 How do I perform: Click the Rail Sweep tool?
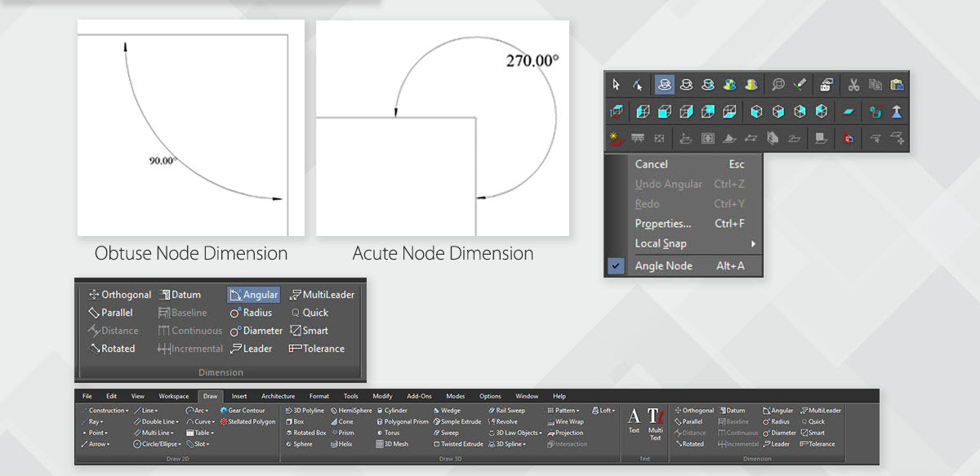(x=507, y=411)
